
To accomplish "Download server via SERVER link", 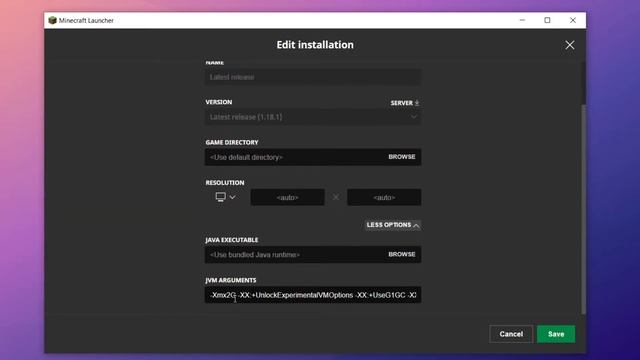I will [x=404, y=103].
